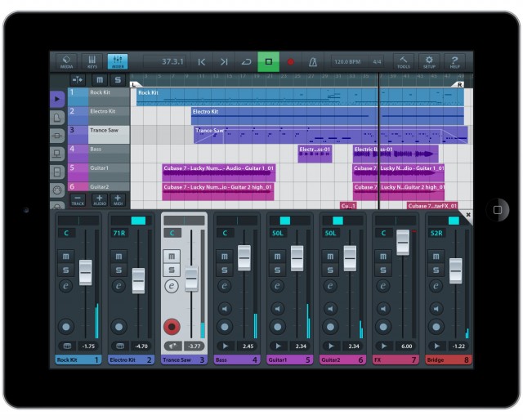Open the 4/4 time signature selector
The height and width of the screenshot is (420, 523).
coord(377,61)
